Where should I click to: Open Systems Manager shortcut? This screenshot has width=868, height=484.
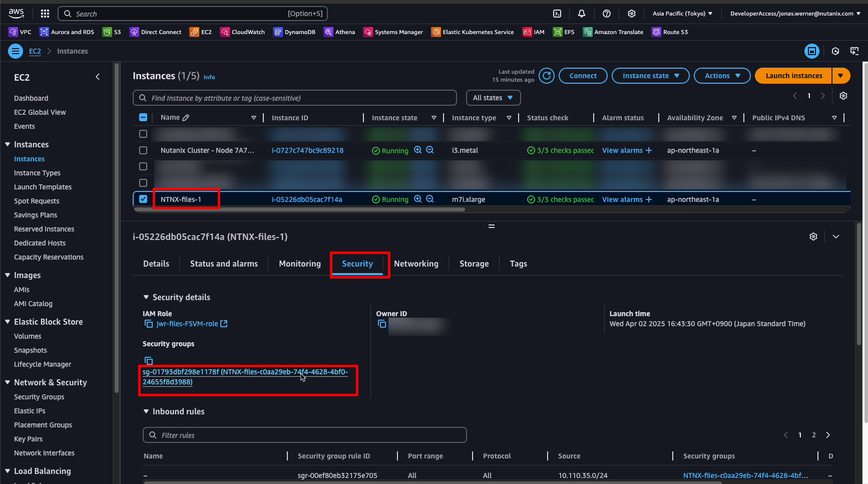click(393, 32)
